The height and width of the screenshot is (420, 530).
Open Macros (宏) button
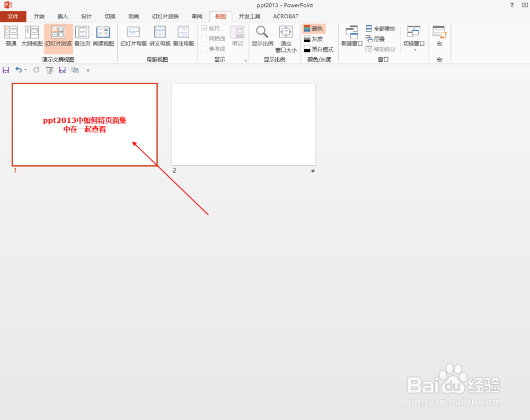pyautogui.click(x=439, y=36)
